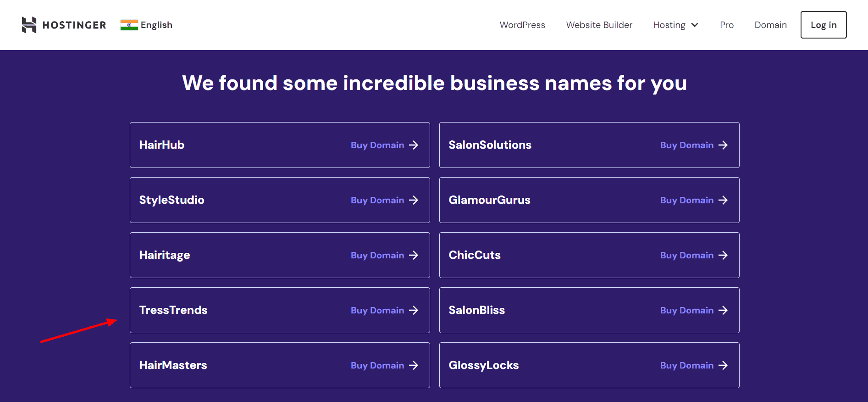Click the arrow icon in GlamourGurus row
Viewport: 868px width, 402px height.
pos(723,200)
